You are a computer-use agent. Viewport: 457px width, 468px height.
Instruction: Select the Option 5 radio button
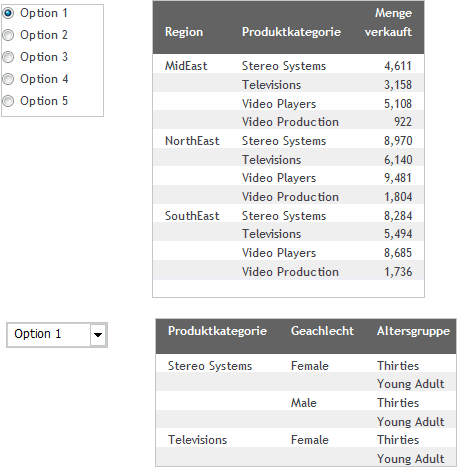coord(8,101)
